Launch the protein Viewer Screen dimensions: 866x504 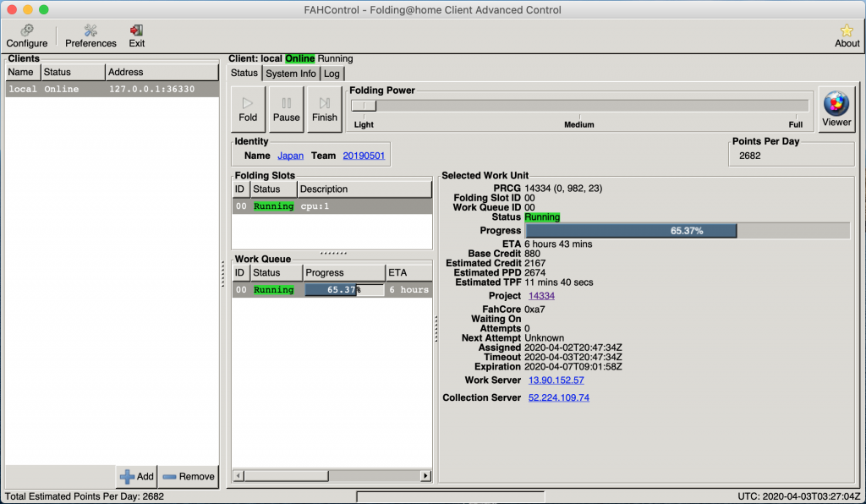836,109
